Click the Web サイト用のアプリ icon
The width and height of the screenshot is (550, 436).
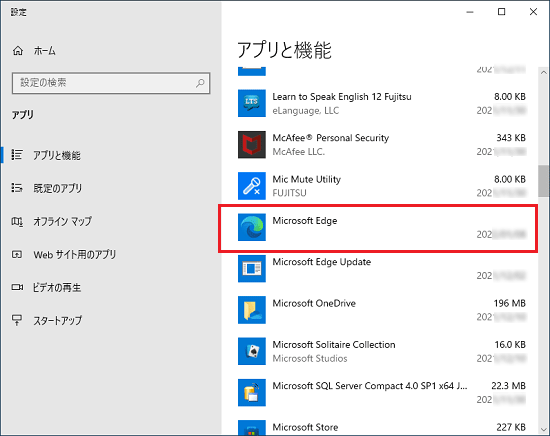17,254
